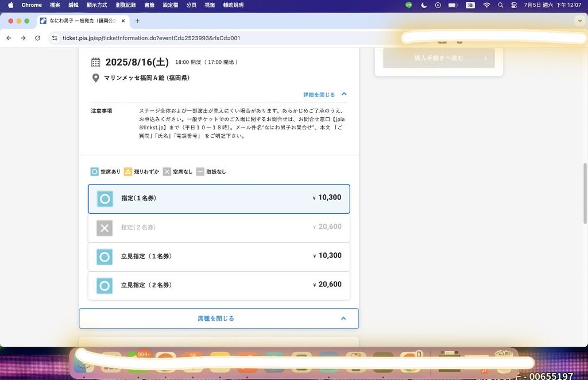Click the 残りわずか triangle legend icon
588x380 pixels.
click(128, 171)
